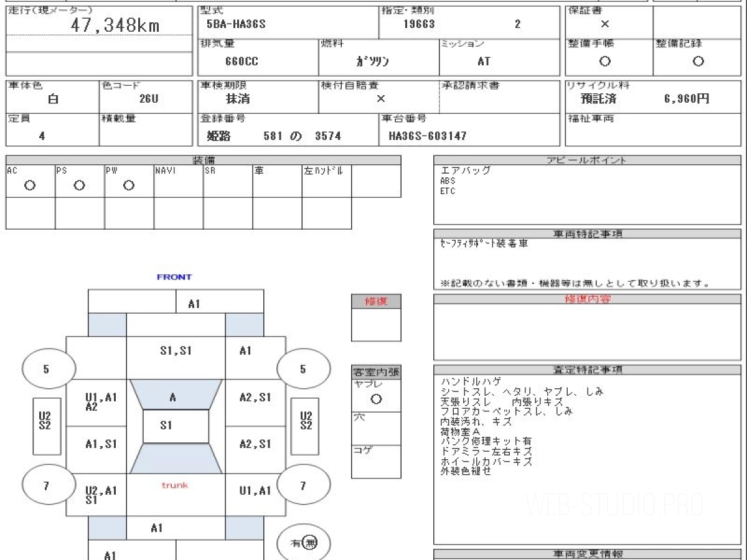Click the ガソリン fuel value
Screen dimensions: 747x560
tap(373, 62)
